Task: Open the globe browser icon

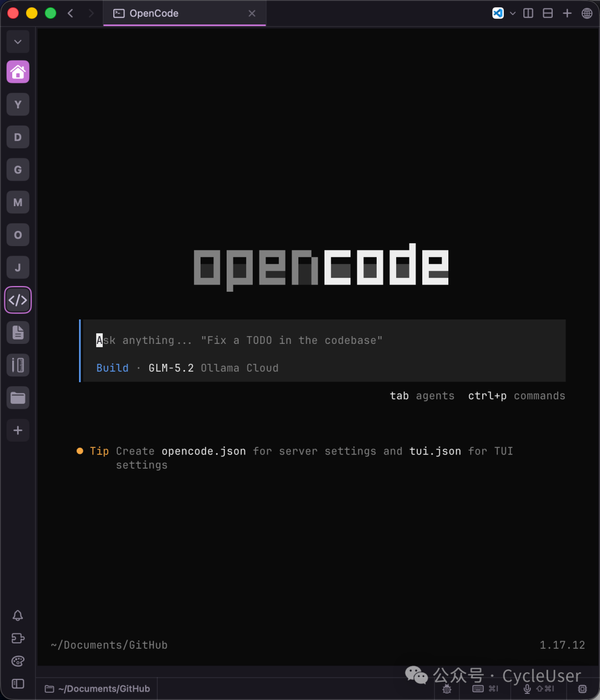Action: (587, 13)
